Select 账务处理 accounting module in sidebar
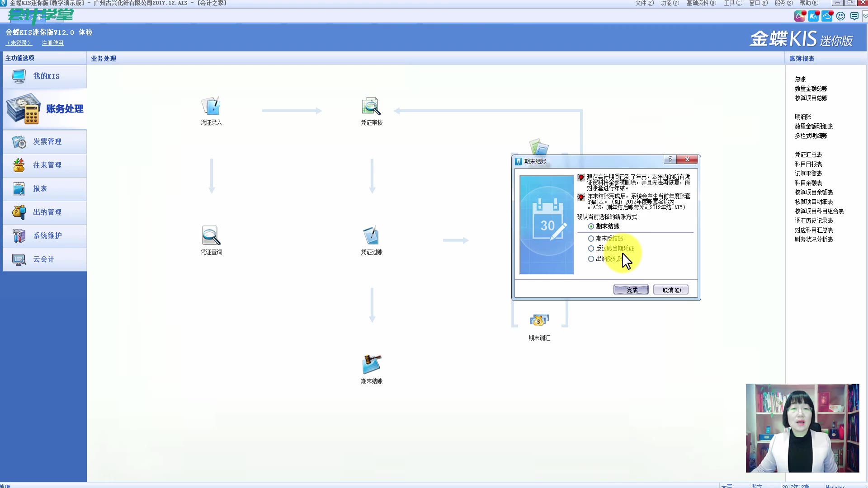The height and width of the screenshot is (488, 868). pos(45,109)
